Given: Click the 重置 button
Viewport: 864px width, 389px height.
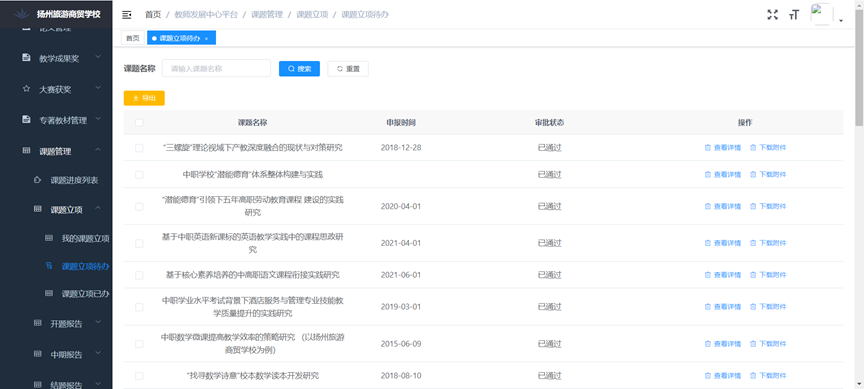Looking at the screenshot, I should 348,68.
